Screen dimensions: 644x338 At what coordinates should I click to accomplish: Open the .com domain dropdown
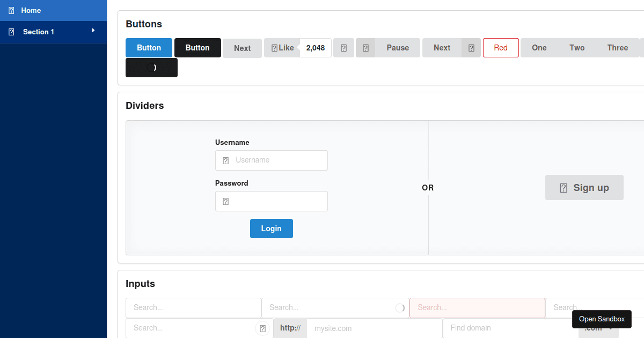598,328
